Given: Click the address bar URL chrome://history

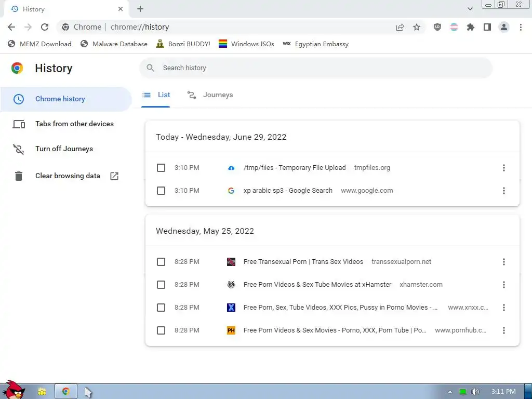Looking at the screenshot, I should [x=140, y=27].
